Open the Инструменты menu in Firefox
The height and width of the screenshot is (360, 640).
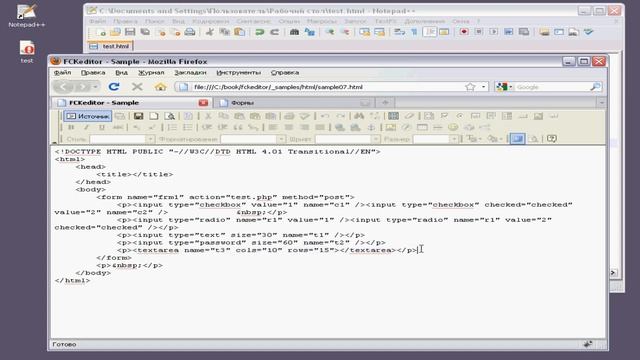tap(238, 73)
